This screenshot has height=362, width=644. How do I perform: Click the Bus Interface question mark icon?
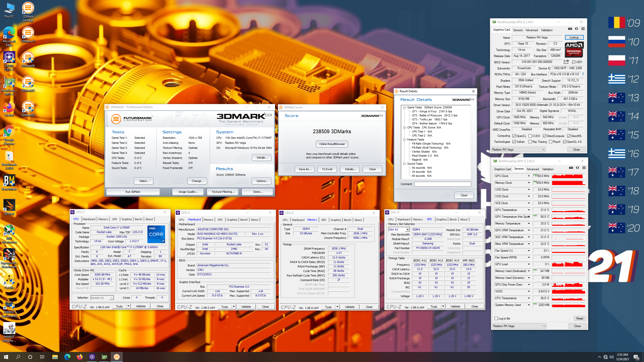click(583, 74)
